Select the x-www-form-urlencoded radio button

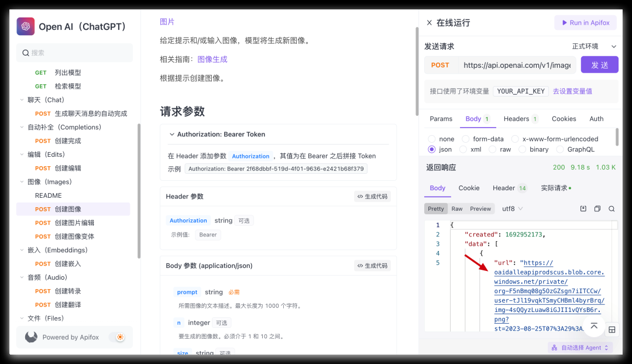tap(515, 139)
